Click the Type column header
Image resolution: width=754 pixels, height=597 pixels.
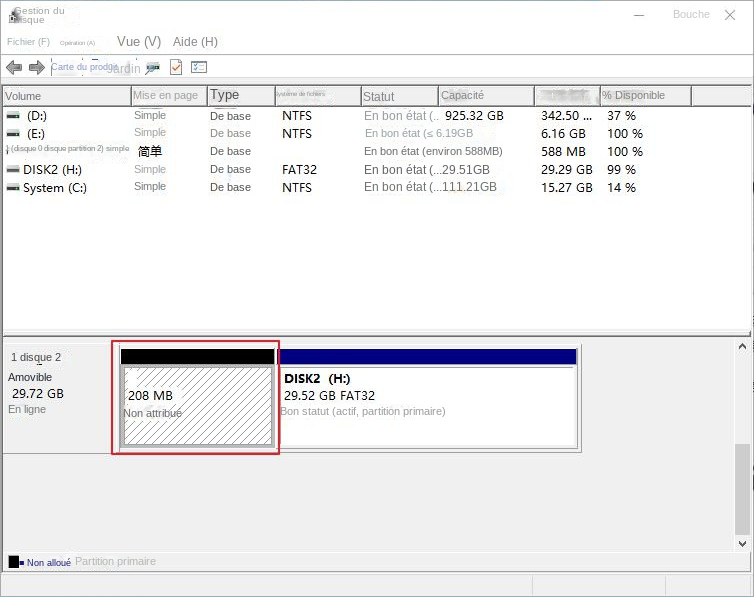[x=241, y=96]
